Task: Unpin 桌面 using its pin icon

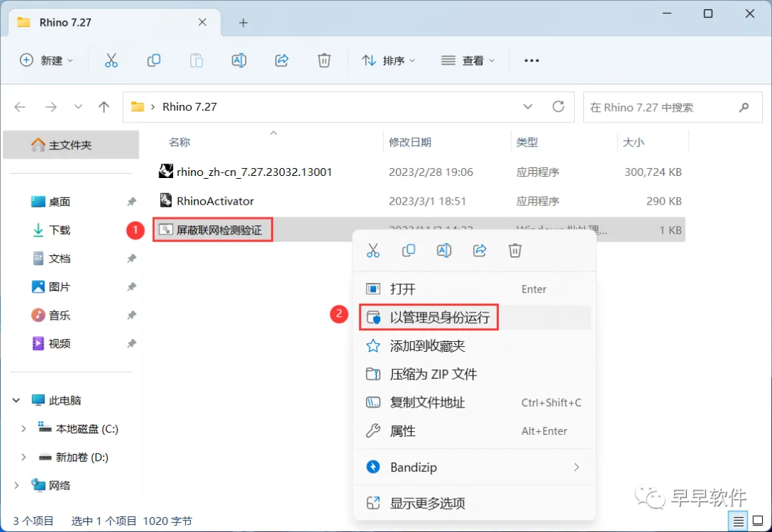Action: (132, 202)
